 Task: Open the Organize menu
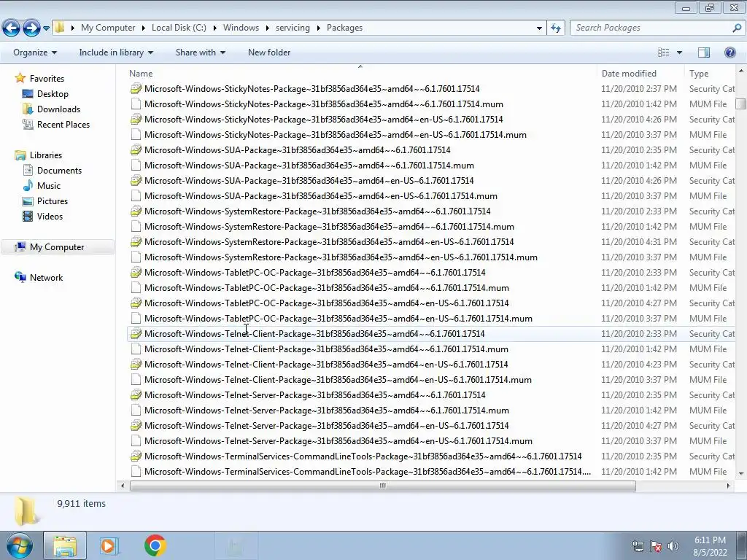pyautogui.click(x=35, y=52)
